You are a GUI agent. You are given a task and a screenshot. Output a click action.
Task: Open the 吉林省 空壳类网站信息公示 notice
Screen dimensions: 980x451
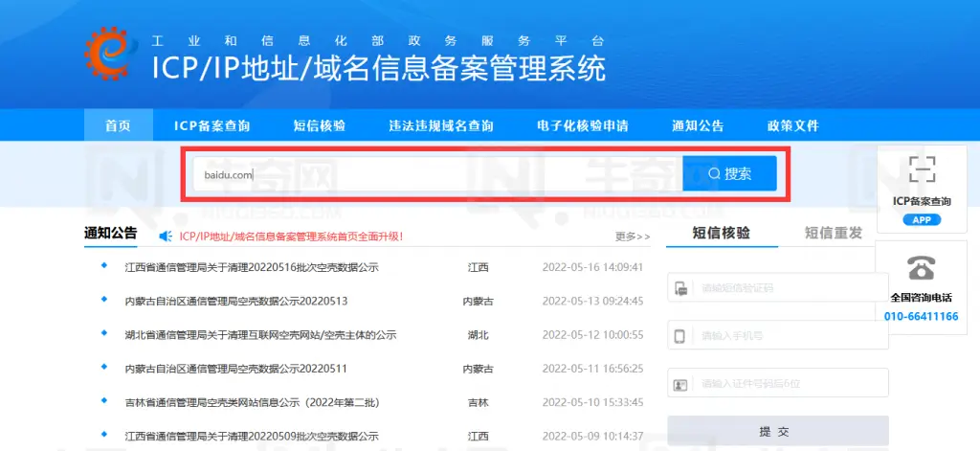[x=253, y=402]
